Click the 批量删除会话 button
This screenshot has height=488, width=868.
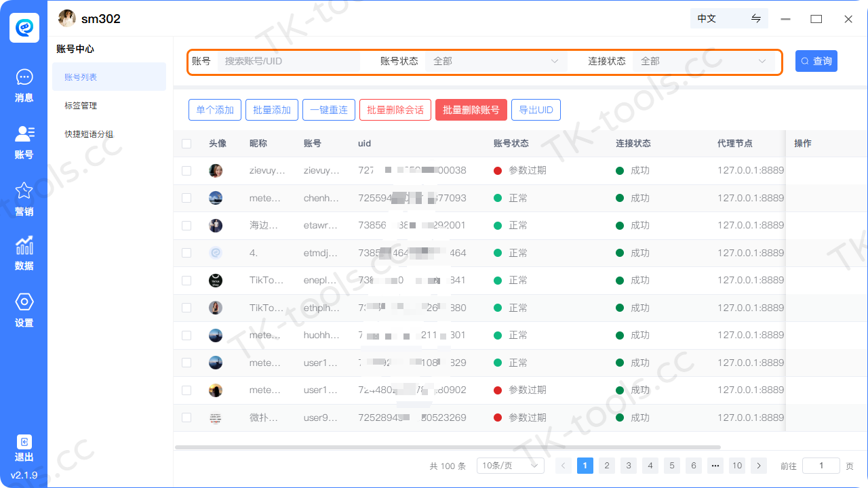(x=395, y=110)
